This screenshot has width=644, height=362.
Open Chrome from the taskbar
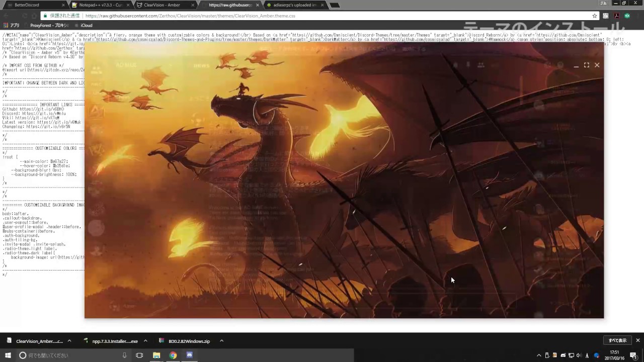click(x=173, y=355)
